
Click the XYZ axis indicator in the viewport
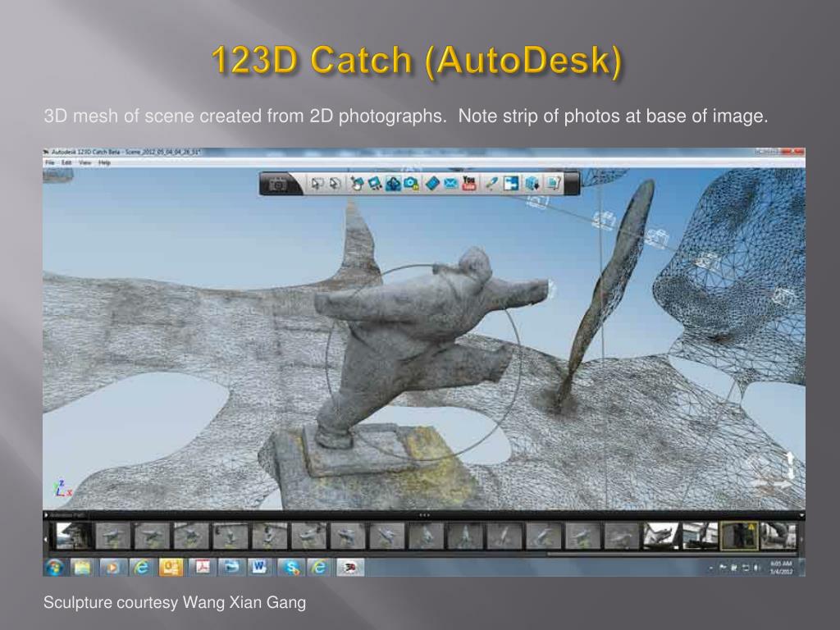pos(62,489)
